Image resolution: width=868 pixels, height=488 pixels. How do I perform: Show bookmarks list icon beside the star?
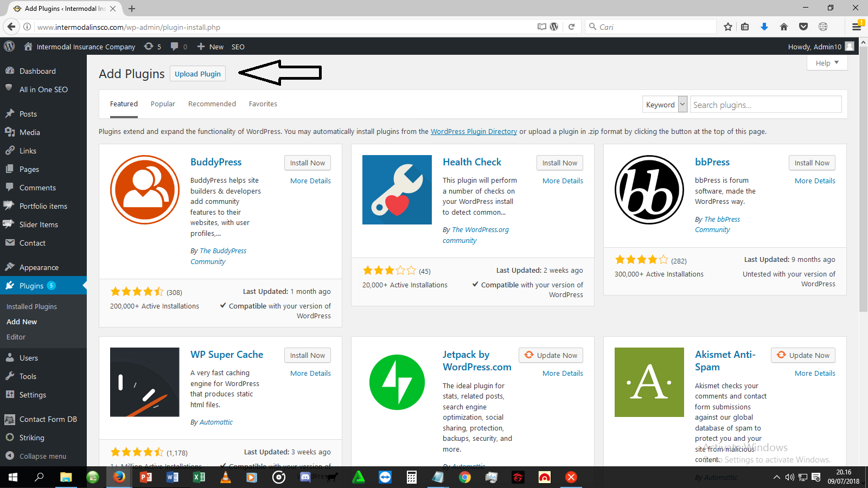[x=745, y=27]
